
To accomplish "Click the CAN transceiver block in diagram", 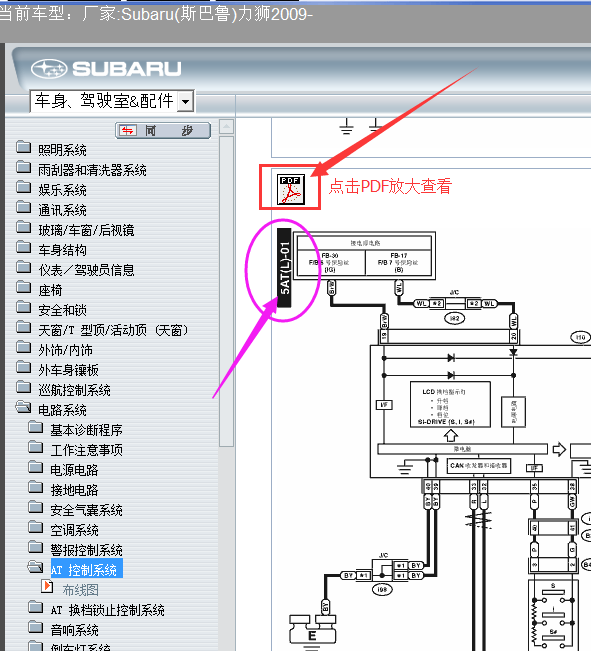I will click(x=479, y=466).
